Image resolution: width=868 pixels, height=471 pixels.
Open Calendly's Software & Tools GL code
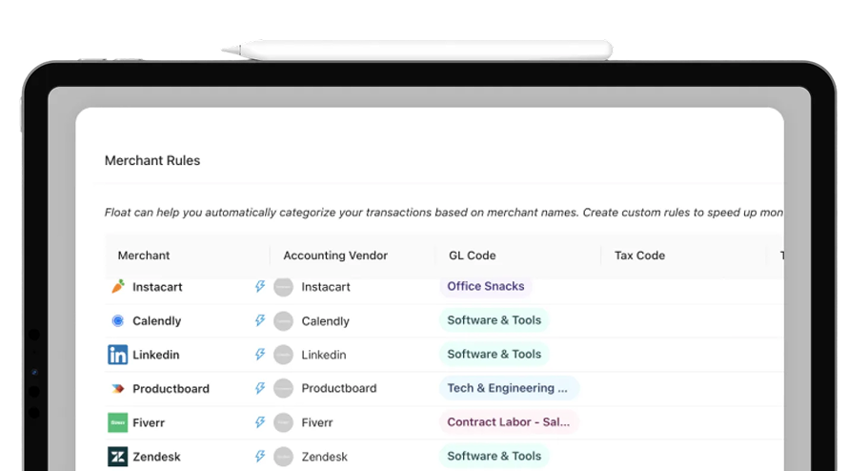494,320
